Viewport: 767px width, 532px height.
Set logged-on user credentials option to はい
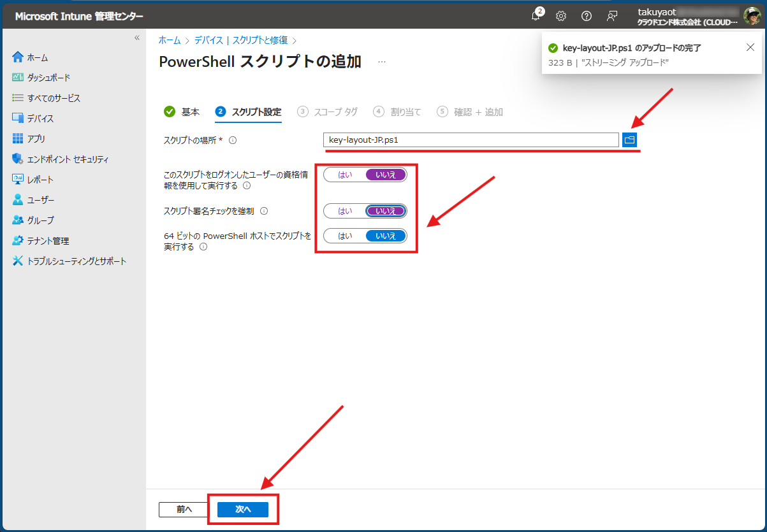[x=345, y=175]
